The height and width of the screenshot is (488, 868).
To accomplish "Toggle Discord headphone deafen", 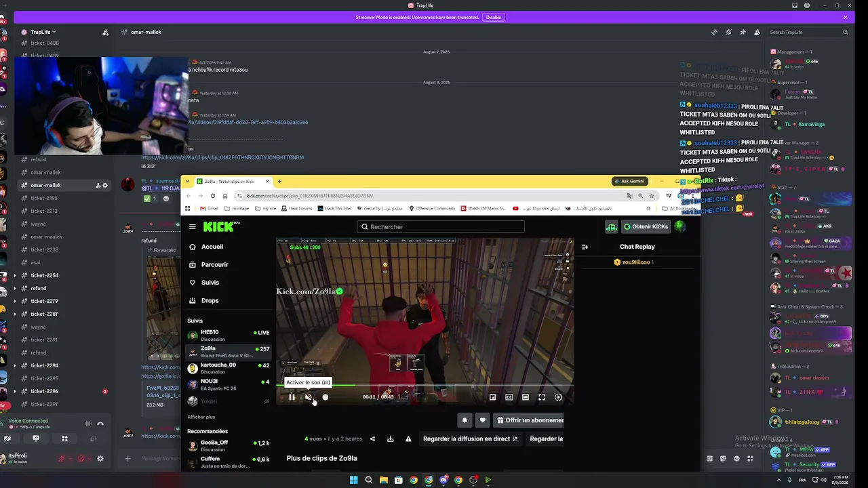I will coord(81,459).
